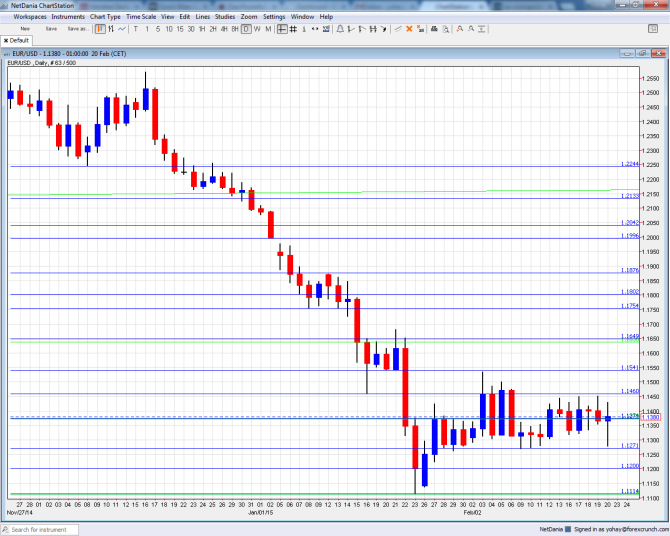The height and width of the screenshot is (536, 670).
Task: Open the Settings menu
Action: [x=274, y=17]
